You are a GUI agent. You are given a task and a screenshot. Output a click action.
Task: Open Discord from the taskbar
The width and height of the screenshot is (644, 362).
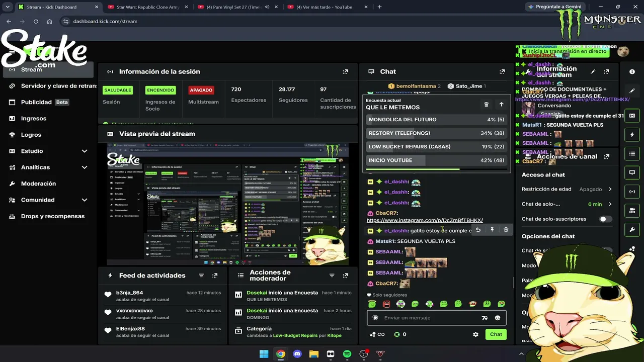point(297,354)
